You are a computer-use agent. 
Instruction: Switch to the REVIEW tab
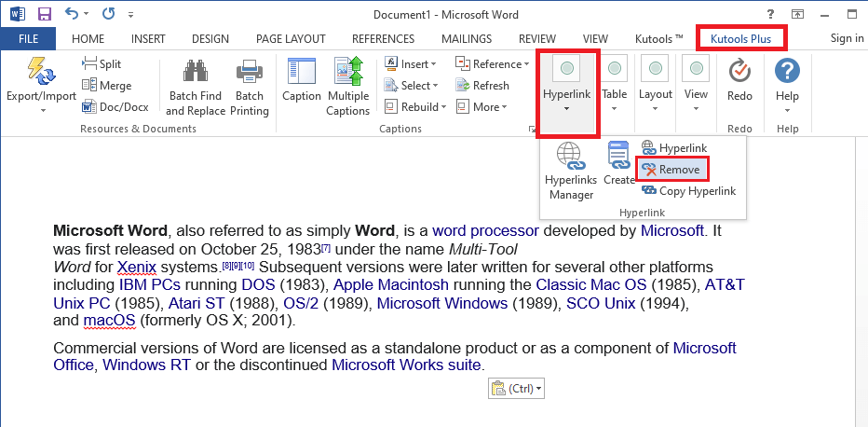[x=537, y=38]
